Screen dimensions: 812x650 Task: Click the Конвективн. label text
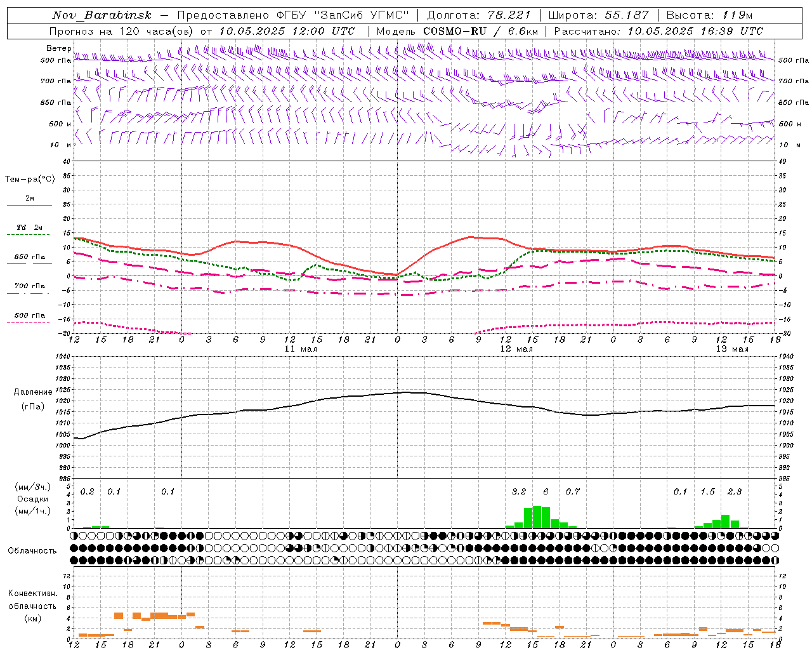[33, 594]
